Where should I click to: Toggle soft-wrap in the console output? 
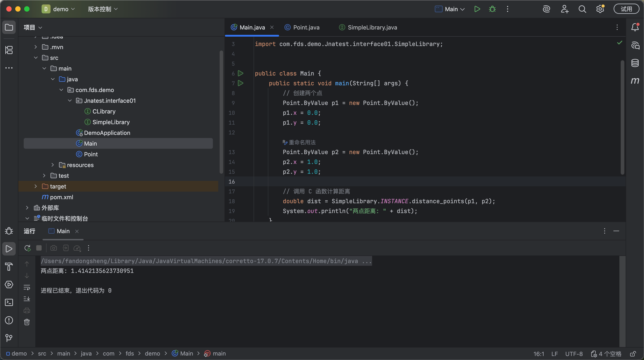27,287
